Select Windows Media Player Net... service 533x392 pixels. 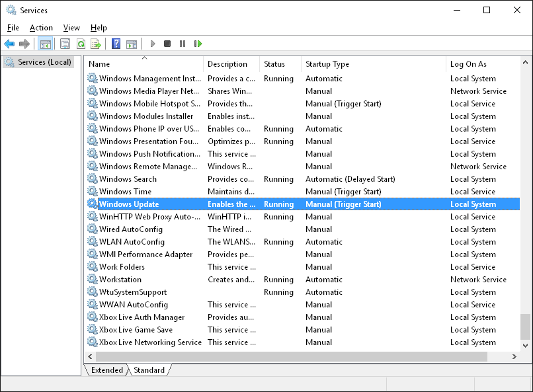[x=304, y=91]
